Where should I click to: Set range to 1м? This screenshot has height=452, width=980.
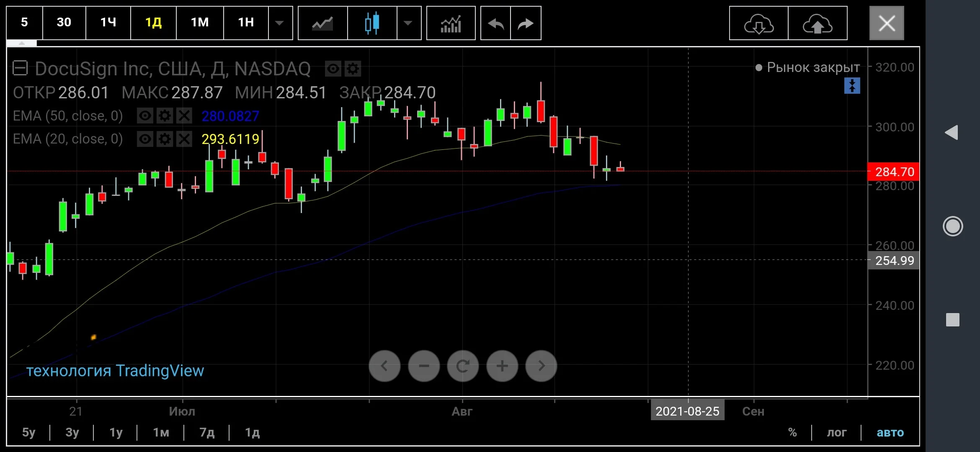161,432
